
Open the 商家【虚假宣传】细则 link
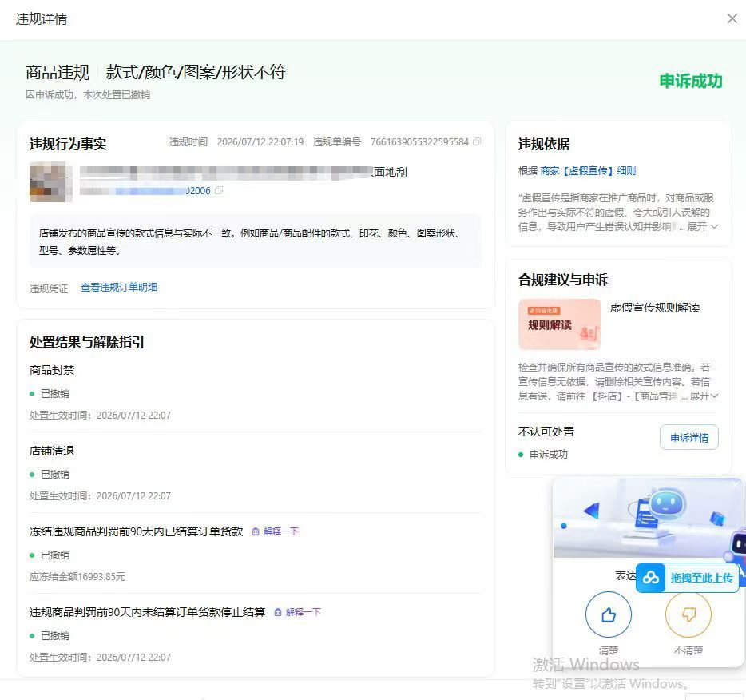[x=588, y=171]
